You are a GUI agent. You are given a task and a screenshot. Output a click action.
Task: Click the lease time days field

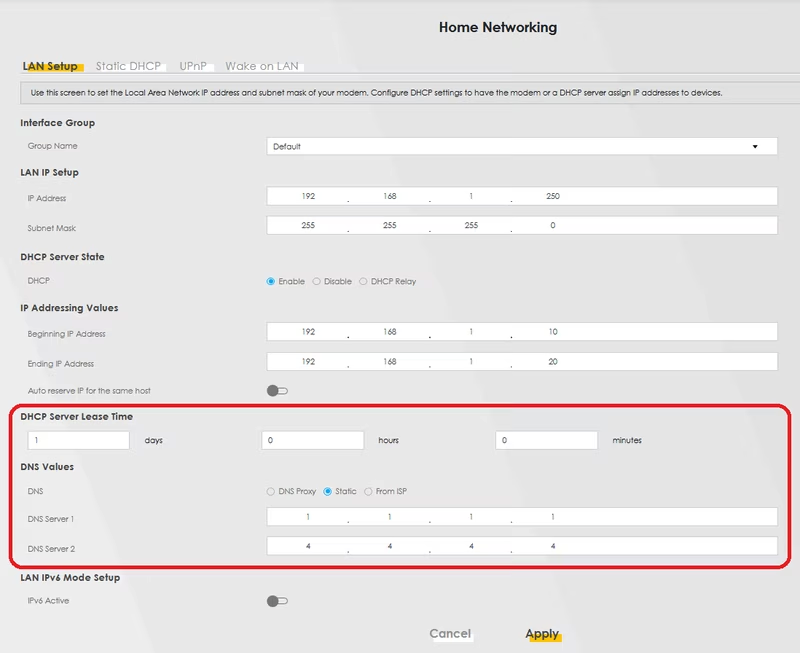point(79,440)
